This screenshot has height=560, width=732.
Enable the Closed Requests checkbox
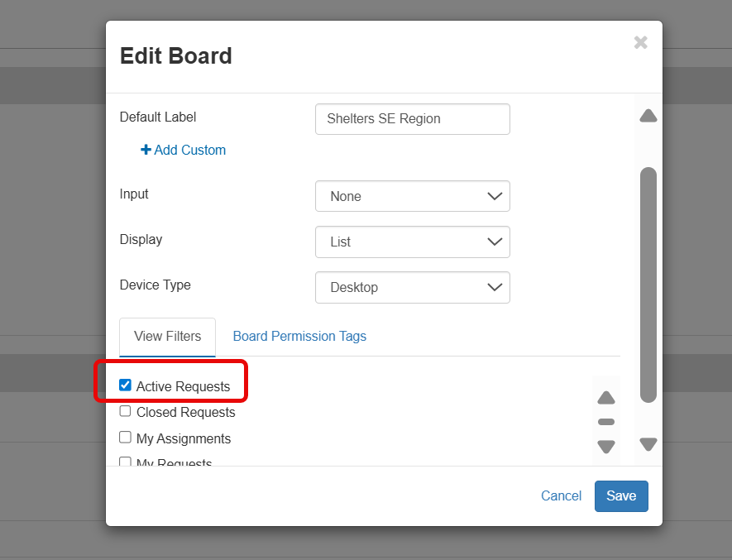(x=126, y=411)
